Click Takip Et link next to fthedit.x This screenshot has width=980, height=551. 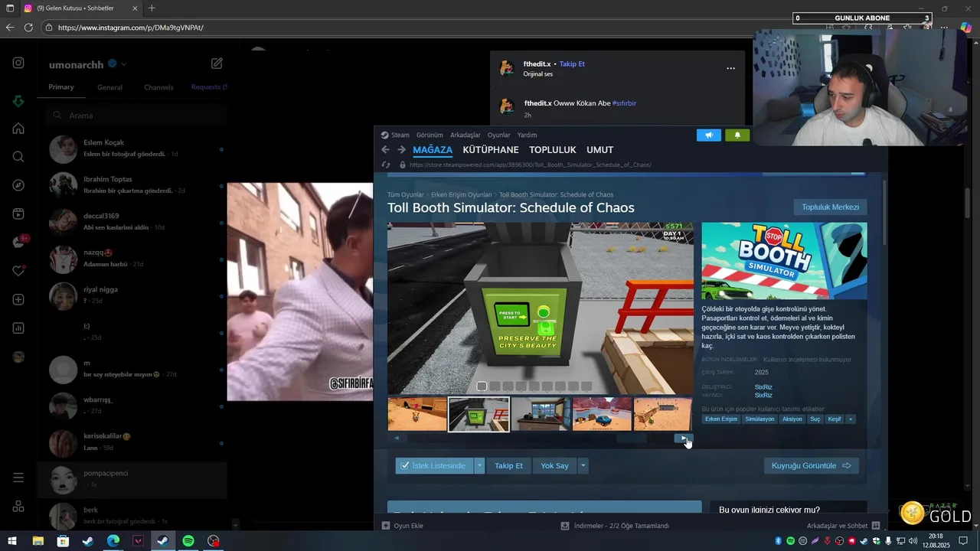pos(572,64)
